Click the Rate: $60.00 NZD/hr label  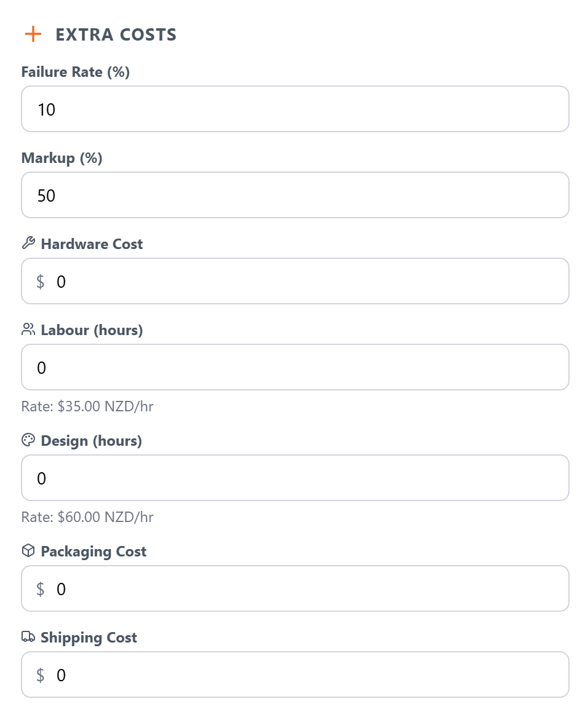click(87, 517)
